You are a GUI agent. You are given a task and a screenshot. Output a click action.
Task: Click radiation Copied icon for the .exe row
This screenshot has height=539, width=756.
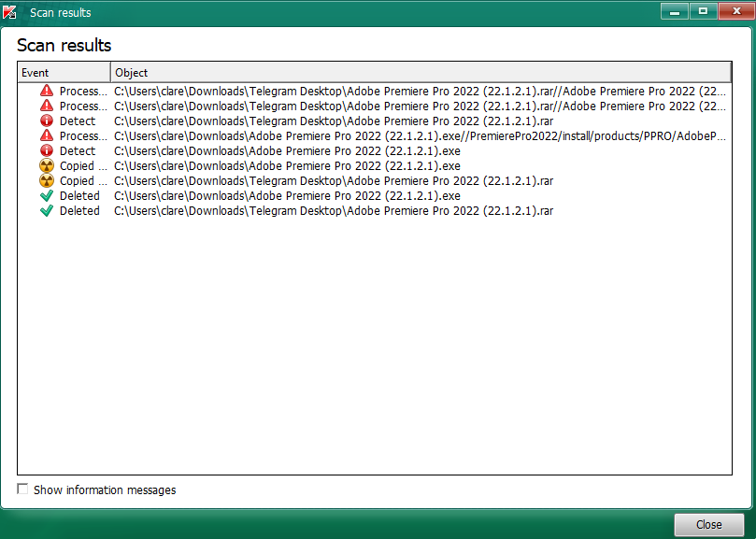click(47, 166)
